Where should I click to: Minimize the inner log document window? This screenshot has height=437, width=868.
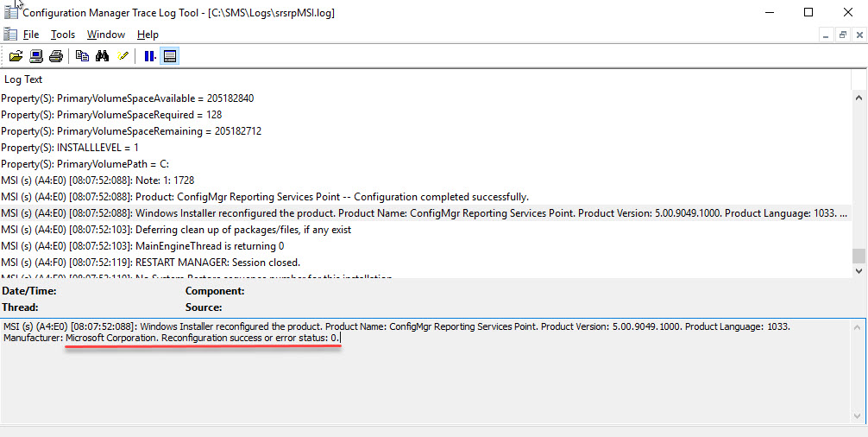(827, 35)
